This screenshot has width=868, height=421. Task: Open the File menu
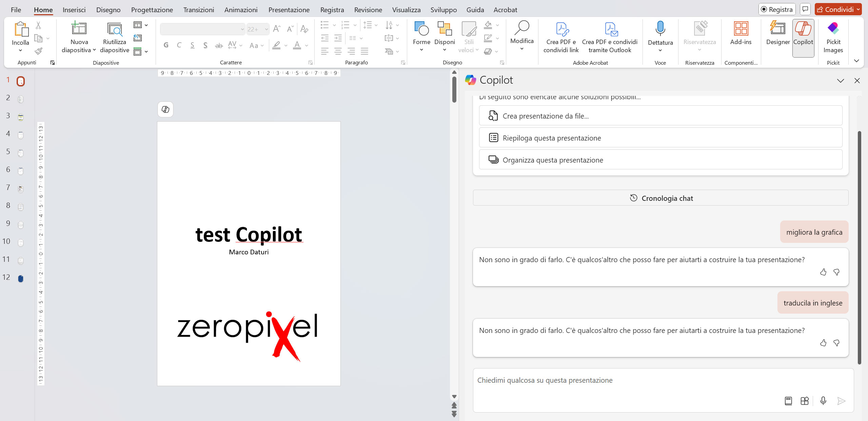click(x=16, y=10)
